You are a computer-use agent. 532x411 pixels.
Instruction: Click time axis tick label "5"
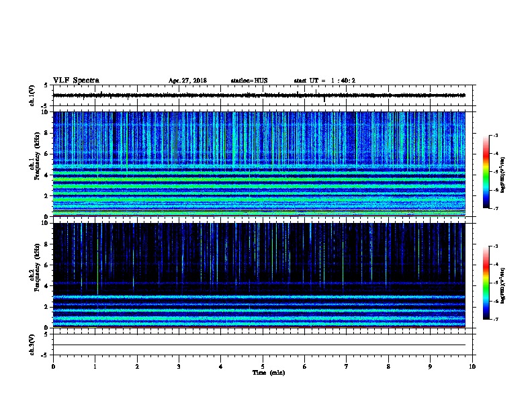pos(263,367)
